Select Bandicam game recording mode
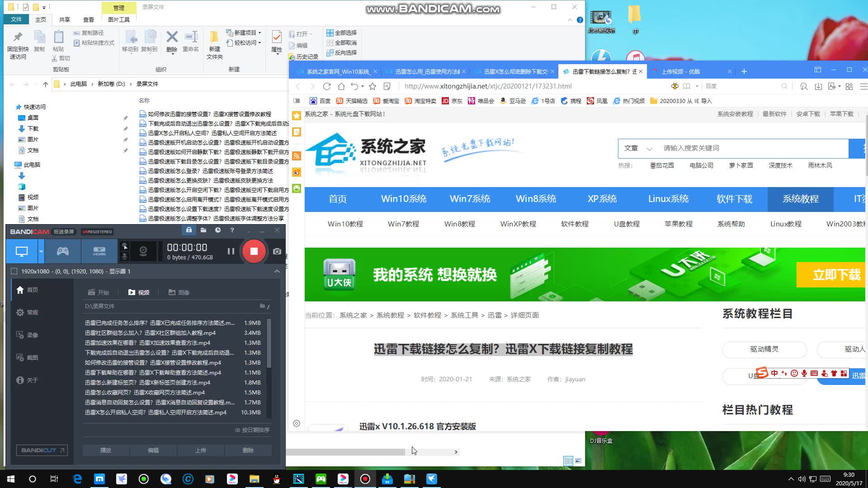The height and width of the screenshot is (488, 868). pyautogui.click(x=62, y=251)
